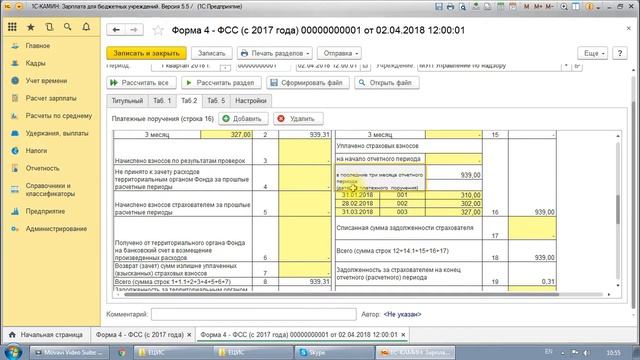Switch to Таб. 1 tab
Image resolution: width=640 pixels, height=360 pixels.
(x=162, y=101)
